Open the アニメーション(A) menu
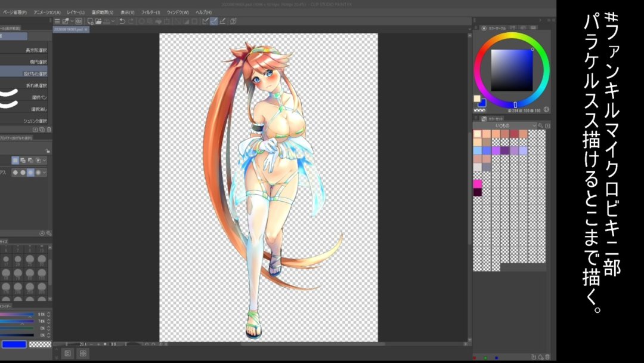 47,13
